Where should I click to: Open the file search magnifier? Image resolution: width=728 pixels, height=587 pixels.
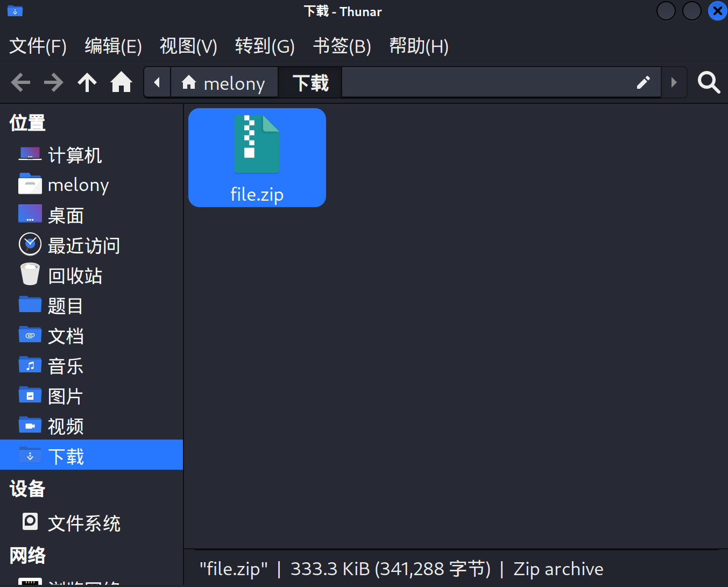point(709,83)
